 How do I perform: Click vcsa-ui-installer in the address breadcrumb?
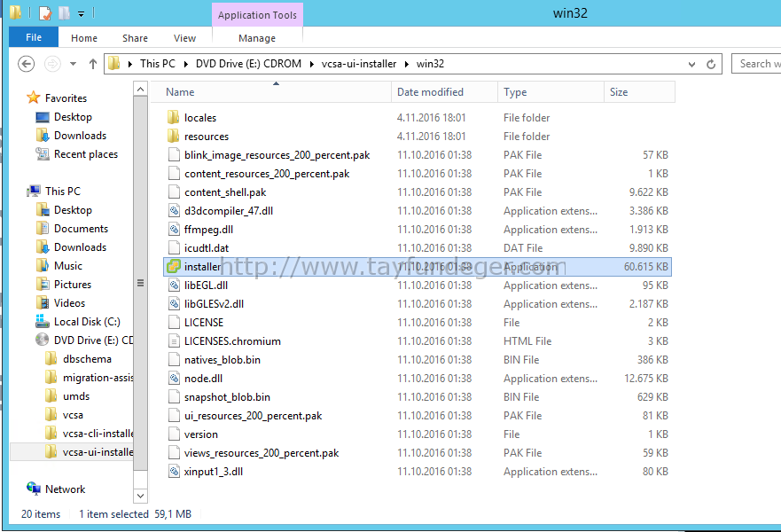pyautogui.click(x=359, y=64)
